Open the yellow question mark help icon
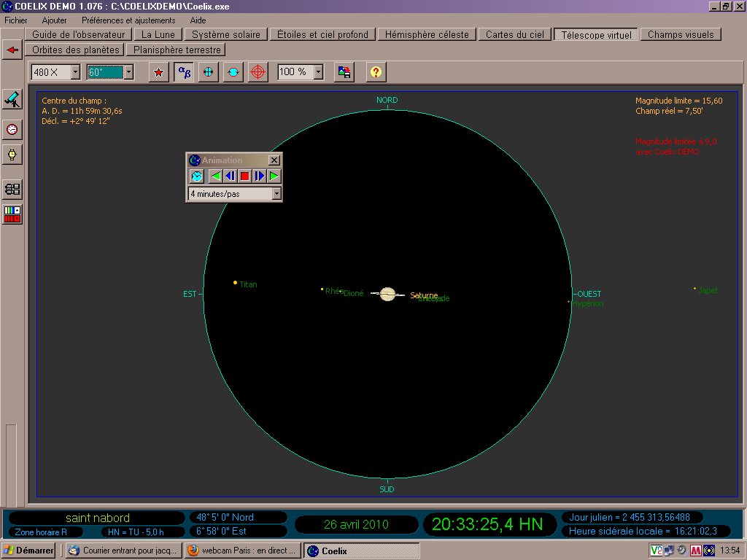Image resolution: width=747 pixels, height=560 pixels. pos(376,72)
